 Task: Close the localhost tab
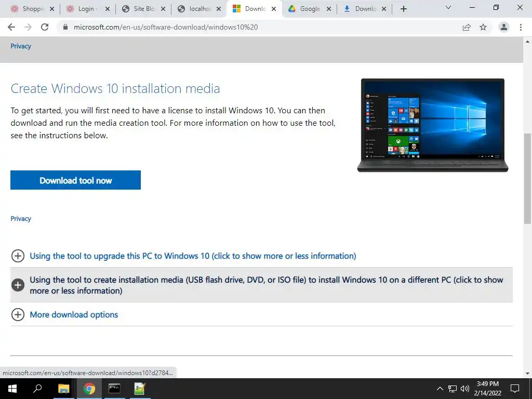pos(219,9)
